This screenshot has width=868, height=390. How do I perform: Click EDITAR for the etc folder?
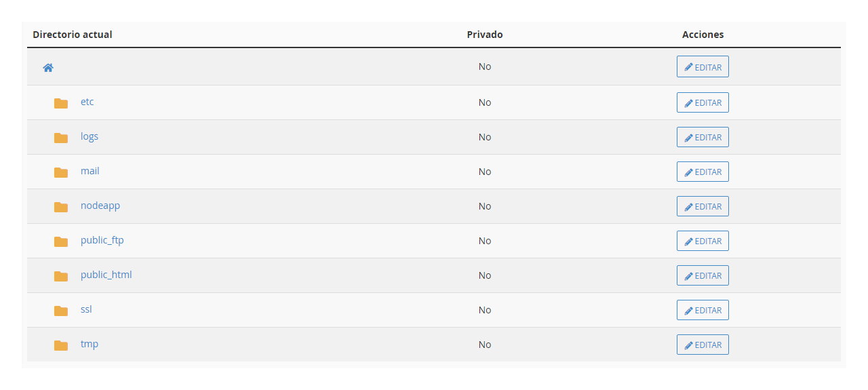[703, 102]
